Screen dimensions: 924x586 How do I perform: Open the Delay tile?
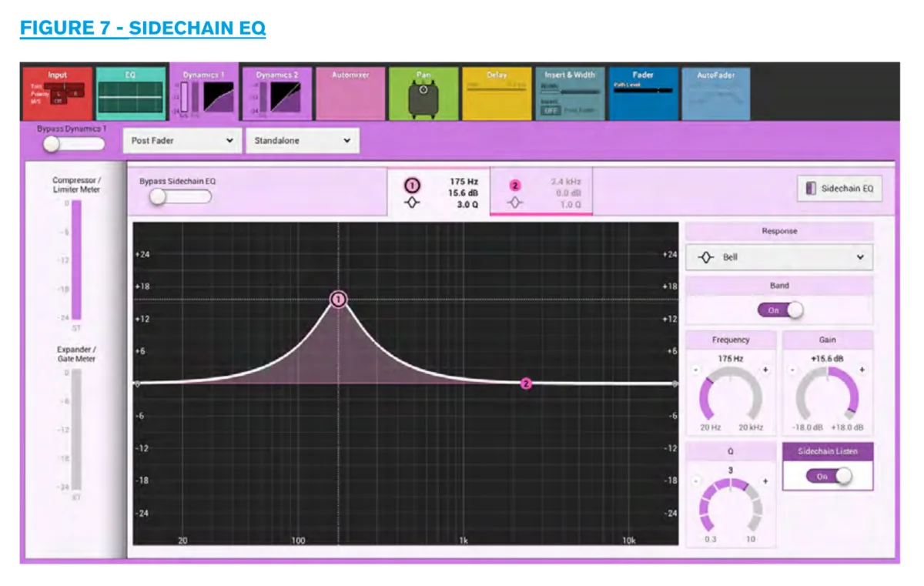pos(497,93)
